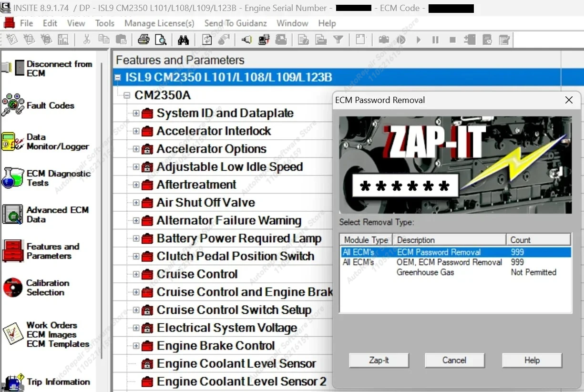584x392 pixels.
Task: Click the camera Snapshot toolbar icon
Action: point(384,40)
